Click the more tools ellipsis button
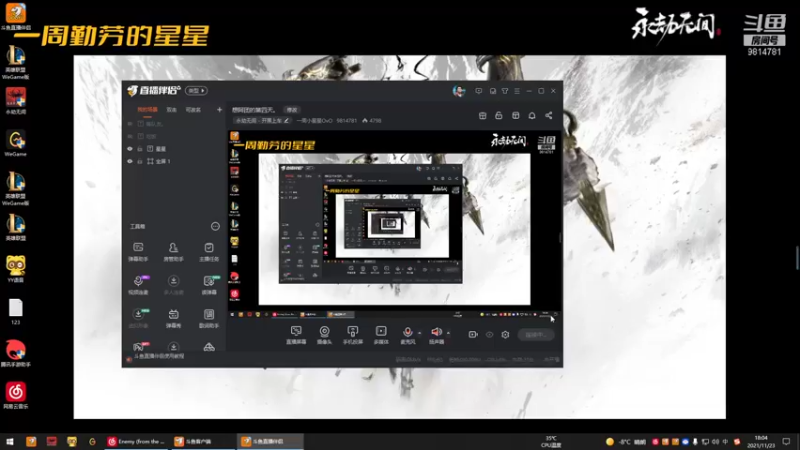800x450 pixels. point(215,226)
